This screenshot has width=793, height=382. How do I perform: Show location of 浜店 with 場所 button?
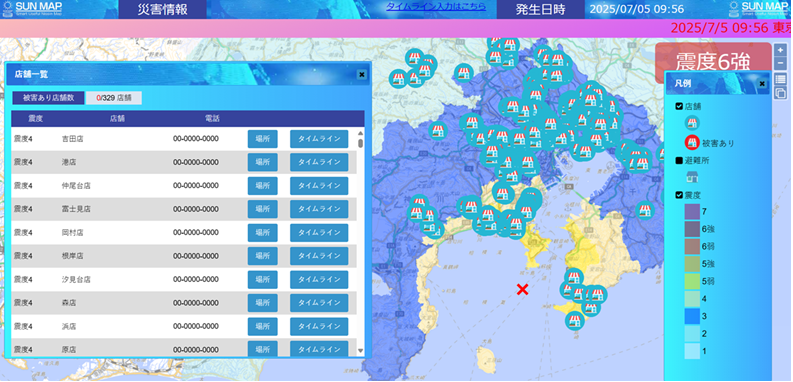point(262,326)
